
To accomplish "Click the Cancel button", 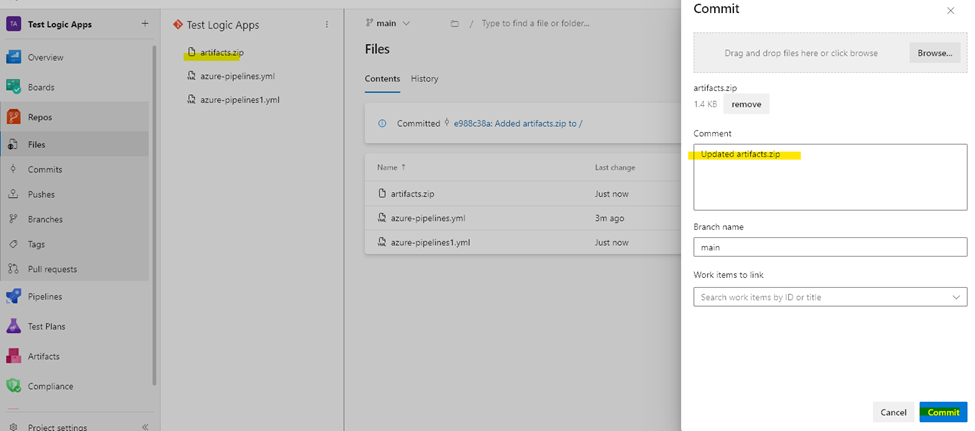I will 893,412.
